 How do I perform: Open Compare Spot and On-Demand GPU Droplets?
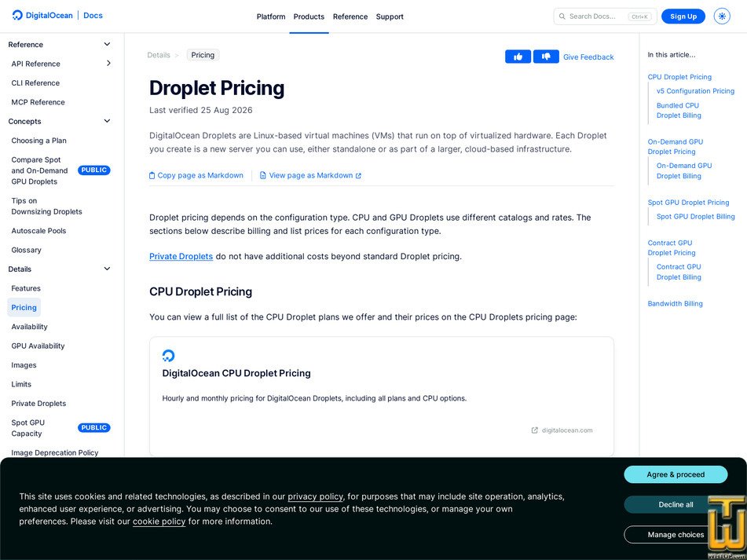[x=39, y=170]
